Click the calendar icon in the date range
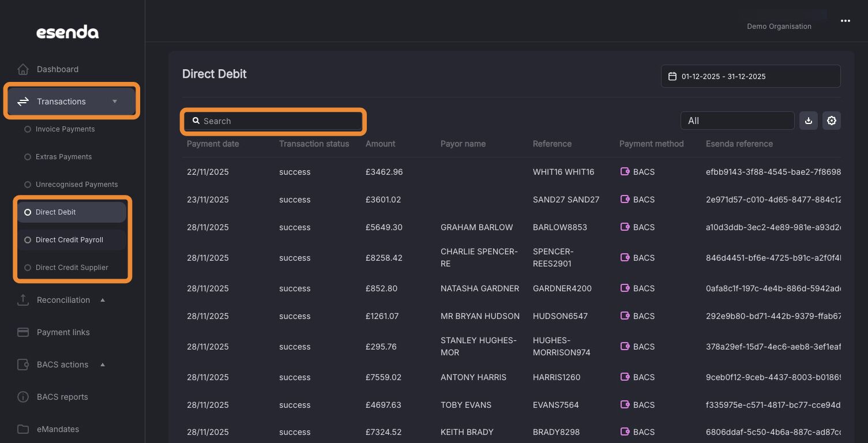868x443 pixels. pos(672,76)
